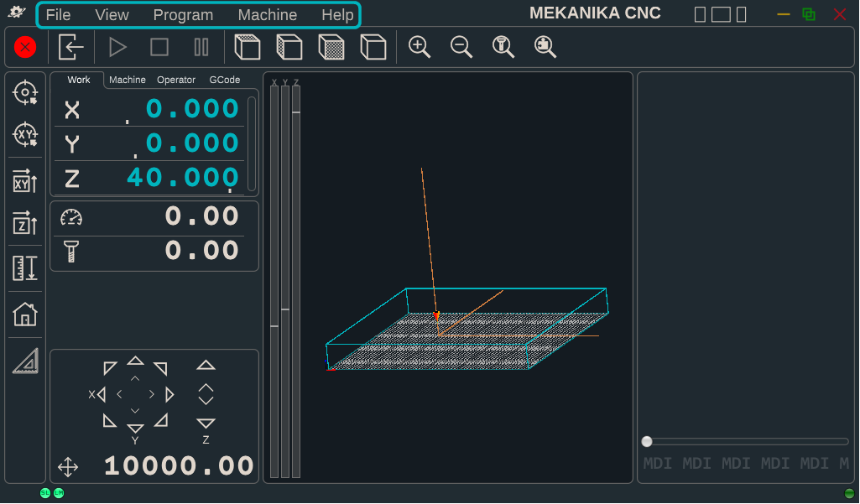Click the small inner right chevron in jog pad
The width and height of the screenshot is (860, 504).
point(151,394)
